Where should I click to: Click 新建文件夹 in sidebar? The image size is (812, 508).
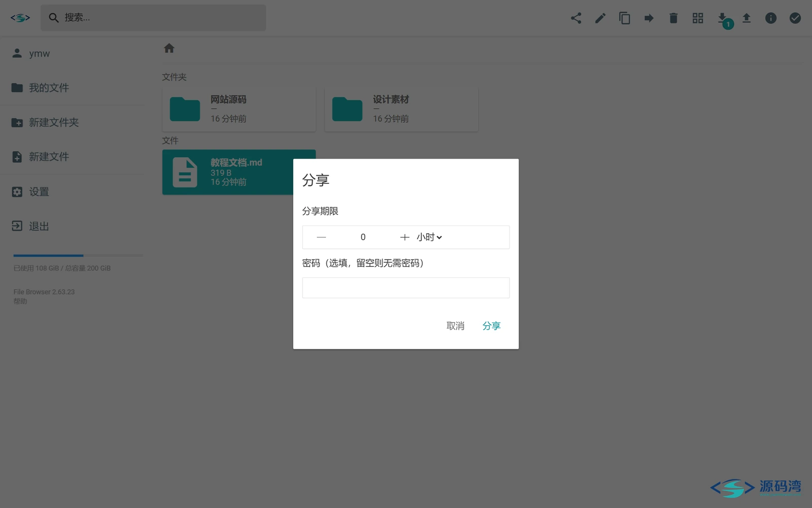73,122
